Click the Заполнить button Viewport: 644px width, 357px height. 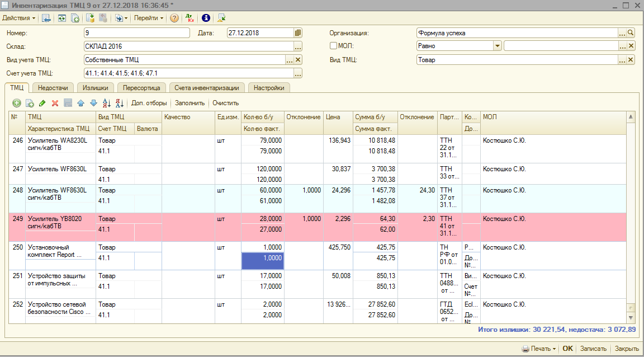190,103
